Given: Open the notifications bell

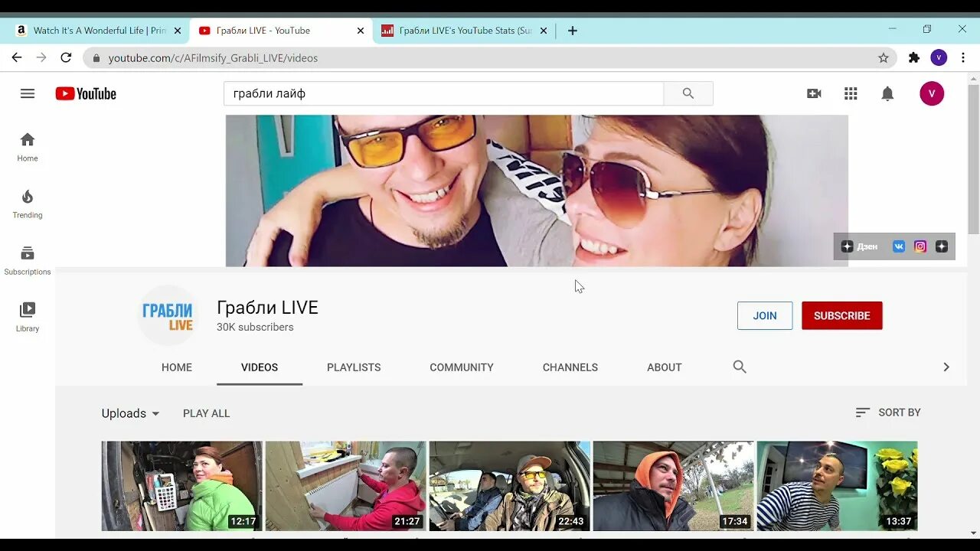Looking at the screenshot, I should coord(887,93).
